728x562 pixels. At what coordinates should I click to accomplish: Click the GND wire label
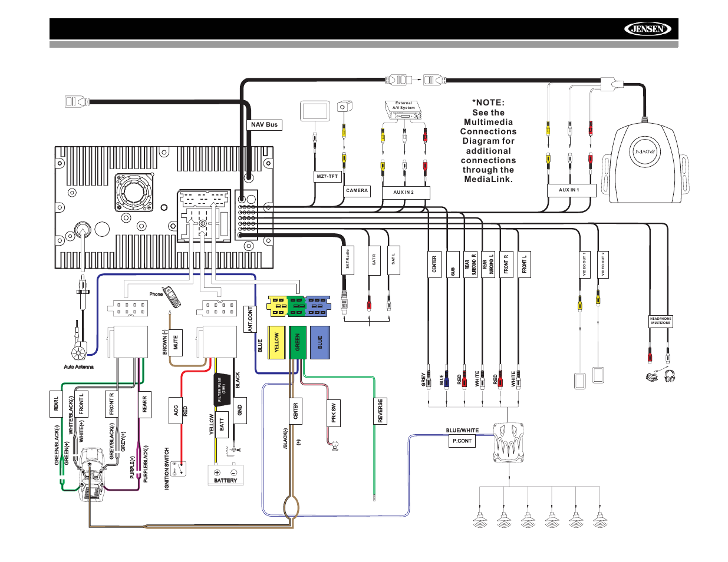pyautogui.click(x=240, y=411)
